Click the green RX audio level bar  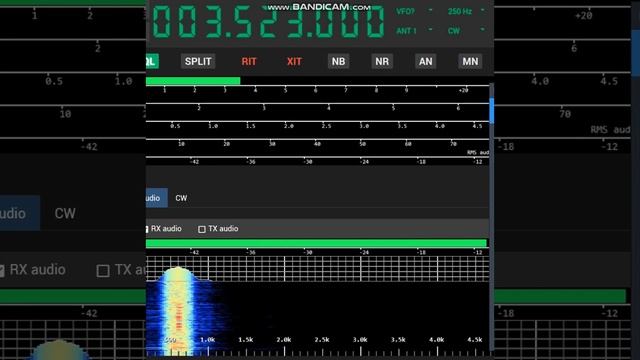pos(316,244)
